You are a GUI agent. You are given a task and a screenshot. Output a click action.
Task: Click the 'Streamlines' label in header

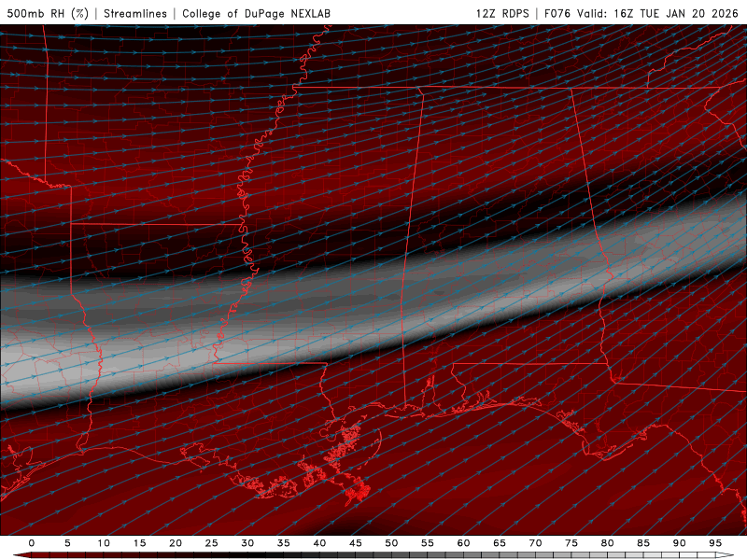pyautogui.click(x=135, y=13)
